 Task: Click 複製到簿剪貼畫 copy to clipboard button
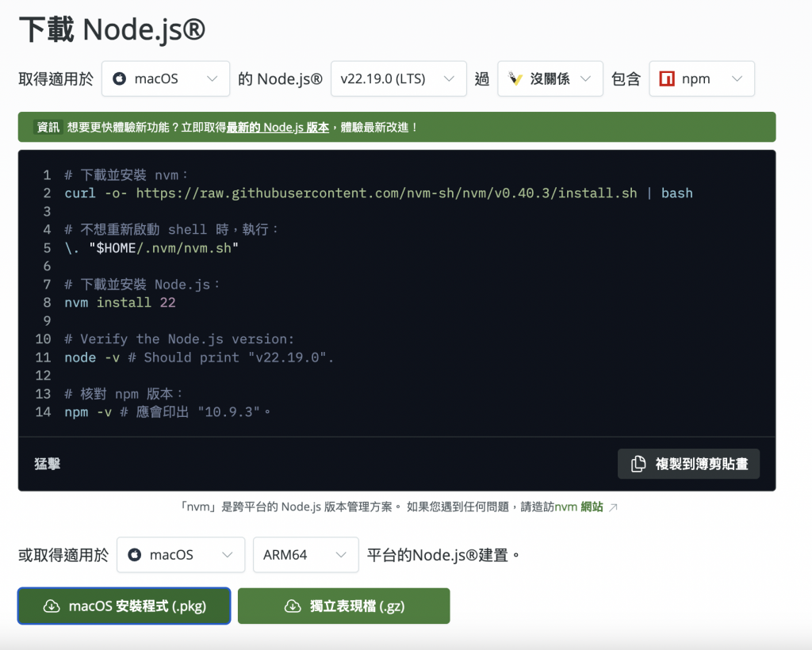tap(689, 464)
